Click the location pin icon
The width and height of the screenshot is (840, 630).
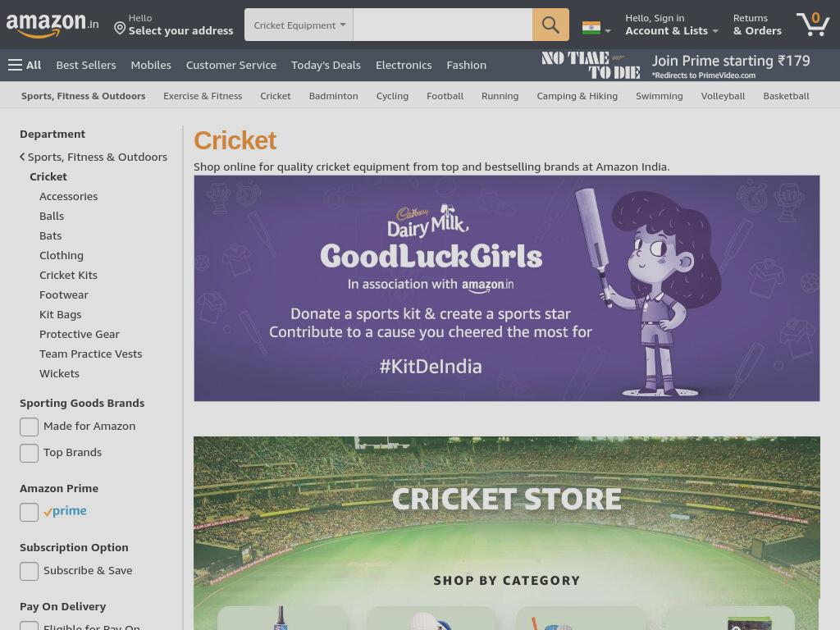click(x=120, y=28)
